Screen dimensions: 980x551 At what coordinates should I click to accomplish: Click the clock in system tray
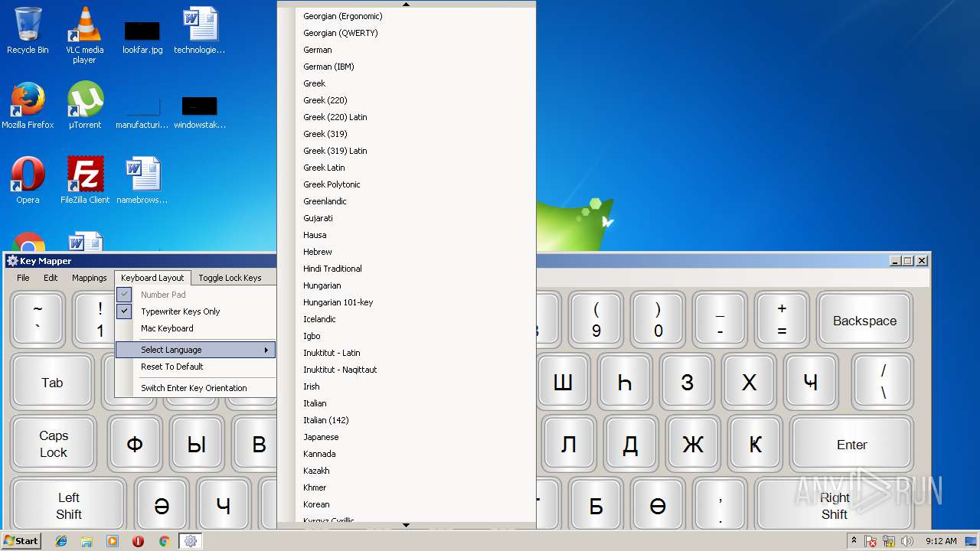pyautogui.click(x=941, y=541)
